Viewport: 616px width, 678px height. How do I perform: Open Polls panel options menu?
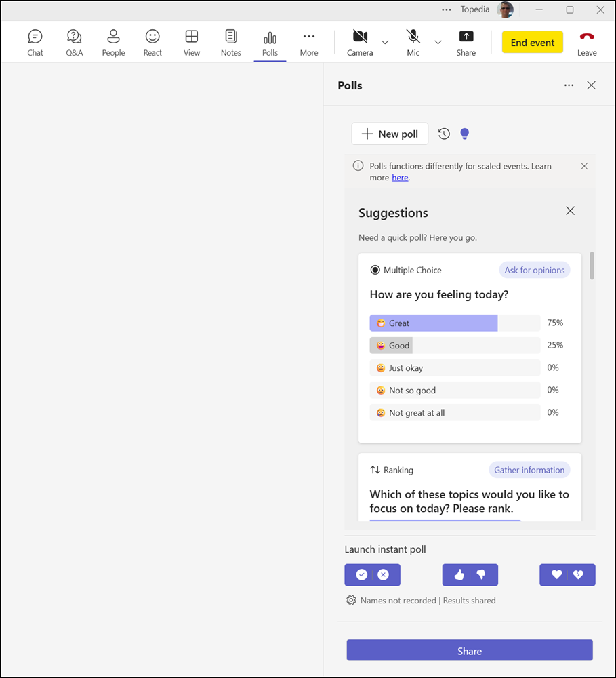569,85
